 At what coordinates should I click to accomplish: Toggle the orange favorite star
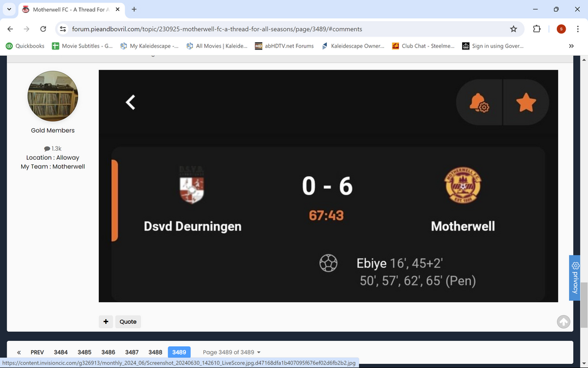point(526,102)
